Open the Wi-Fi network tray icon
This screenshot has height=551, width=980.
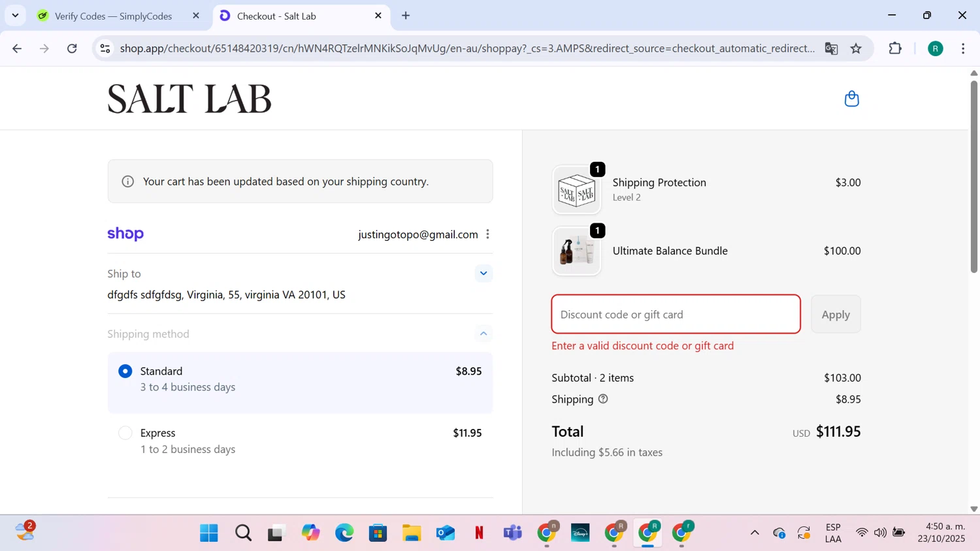click(862, 533)
